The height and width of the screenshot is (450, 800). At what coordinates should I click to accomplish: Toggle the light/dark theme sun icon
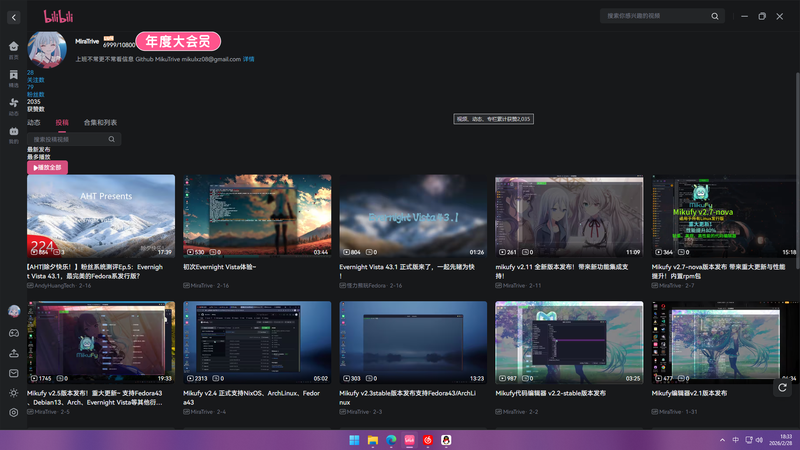[x=14, y=393]
